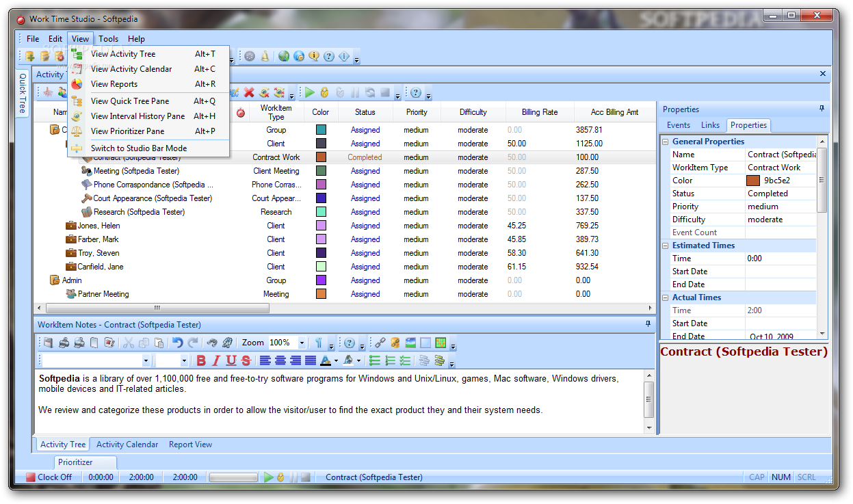Open the highlight color dropdown arrow
This screenshot has width=853, height=504.
click(x=358, y=360)
